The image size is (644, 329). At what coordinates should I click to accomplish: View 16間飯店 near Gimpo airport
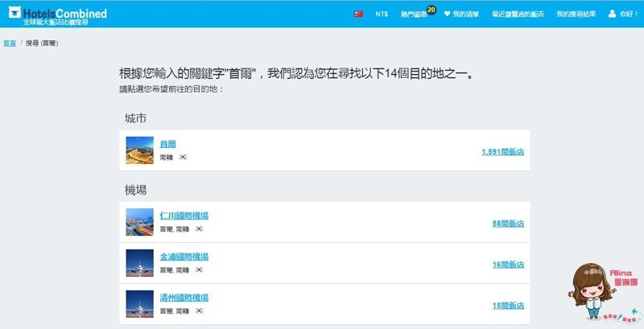point(509,265)
